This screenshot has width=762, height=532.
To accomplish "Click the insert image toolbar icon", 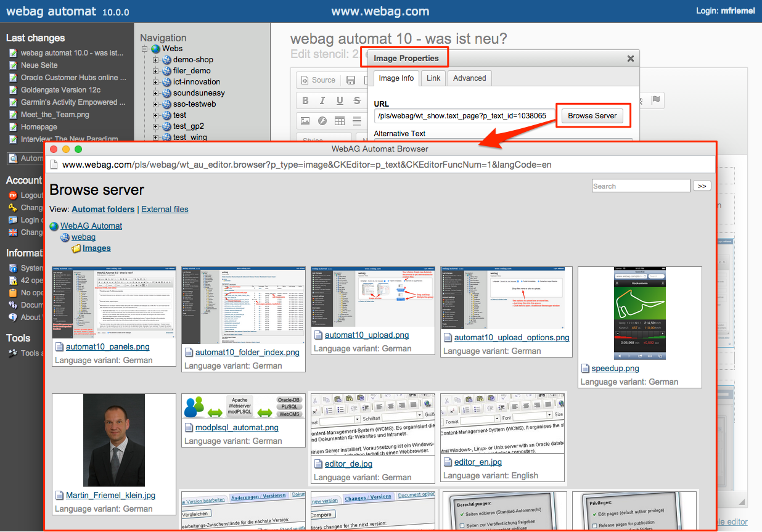I will 305,120.
